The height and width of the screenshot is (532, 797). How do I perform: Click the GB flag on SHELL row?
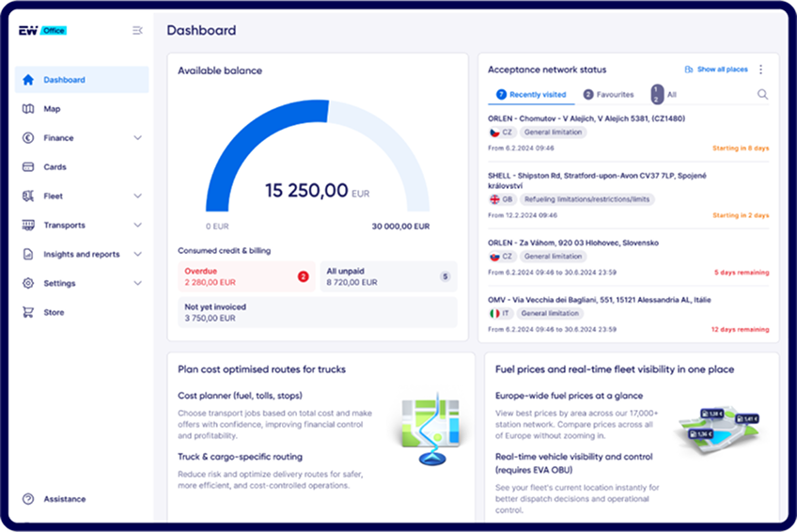tap(494, 199)
